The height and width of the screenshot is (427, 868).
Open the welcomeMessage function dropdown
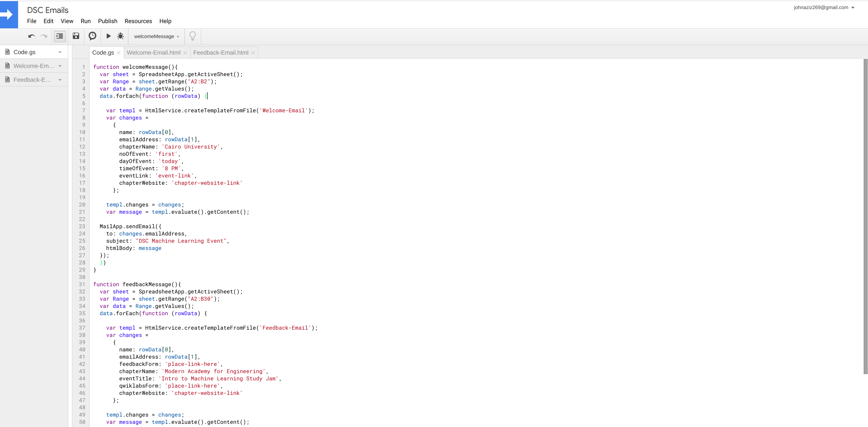(156, 36)
